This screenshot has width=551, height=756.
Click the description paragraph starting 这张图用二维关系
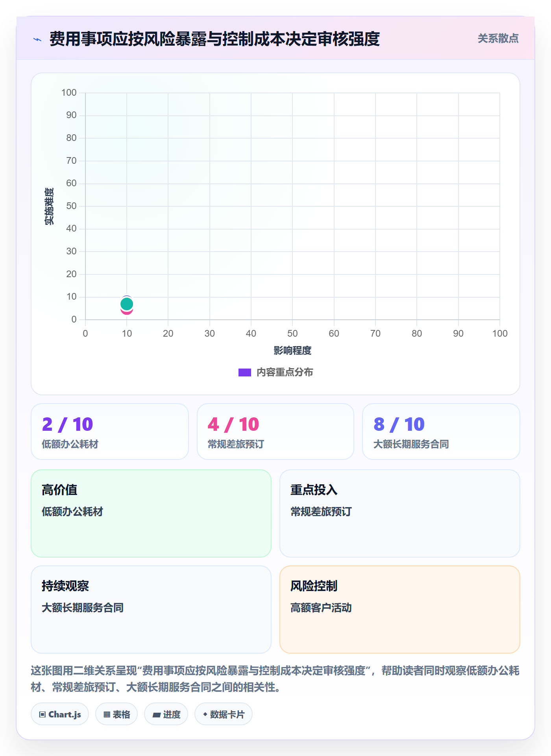(x=275, y=679)
